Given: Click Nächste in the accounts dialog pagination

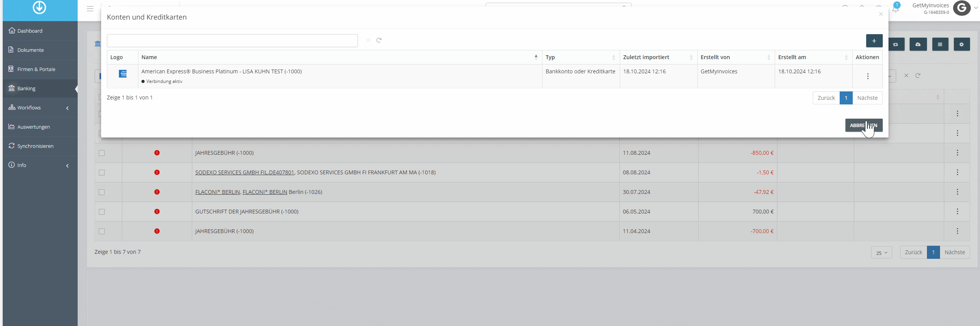Looking at the screenshot, I should [x=867, y=98].
